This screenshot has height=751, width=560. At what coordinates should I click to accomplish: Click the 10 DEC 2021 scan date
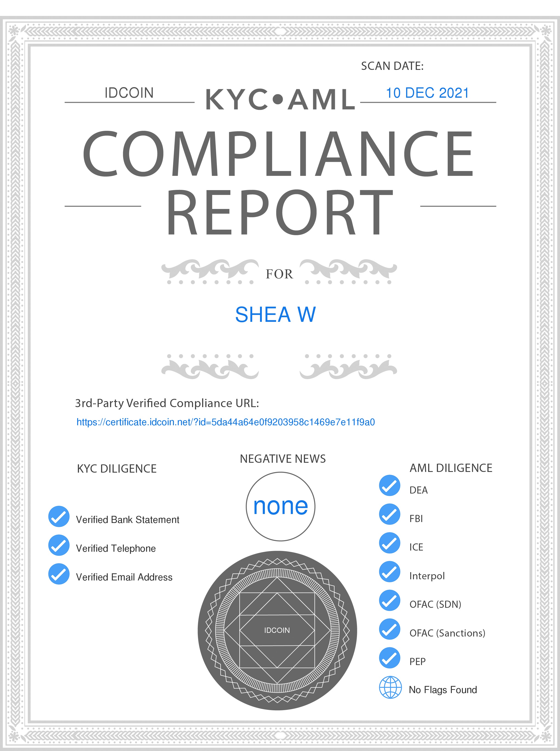[x=427, y=93]
